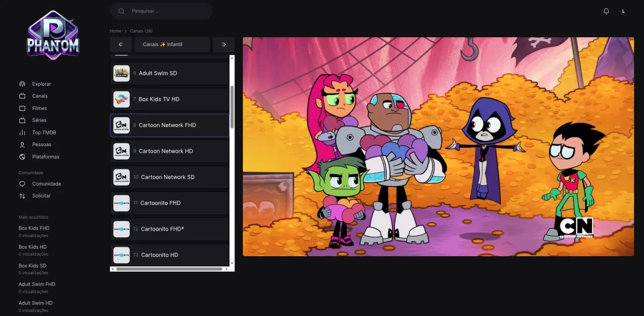Open Solicitar request page
The image size is (644, 316).
click(x=41, y=196)
